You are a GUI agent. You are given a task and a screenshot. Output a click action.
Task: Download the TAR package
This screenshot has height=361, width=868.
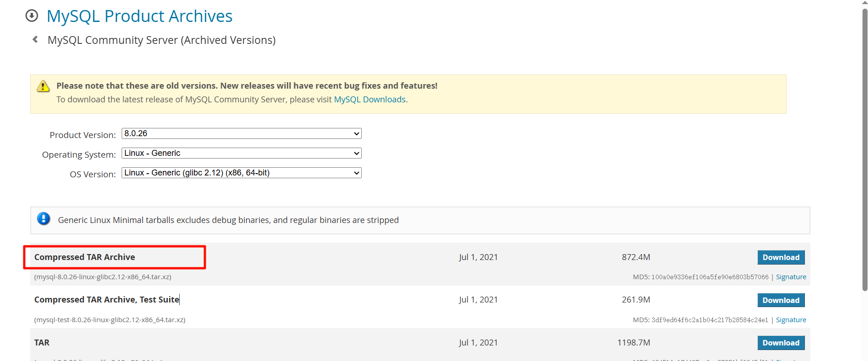click(x=781, y=343)
